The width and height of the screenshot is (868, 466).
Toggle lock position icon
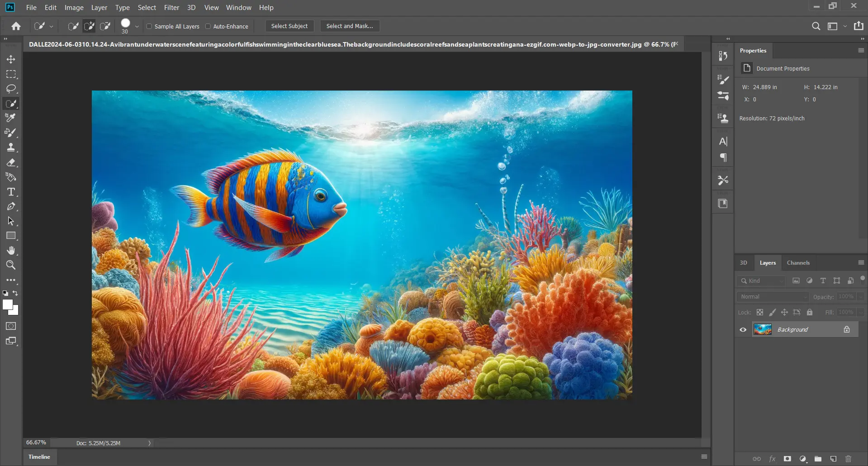(784, 312)
